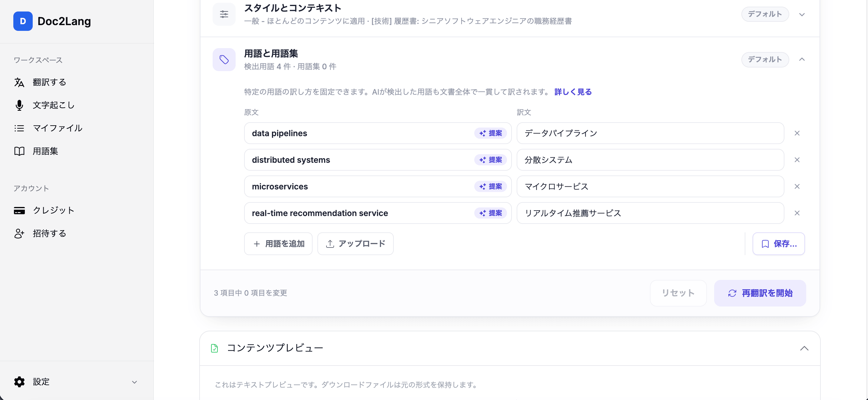Open the 詳しく見る link

click(573, 92)
